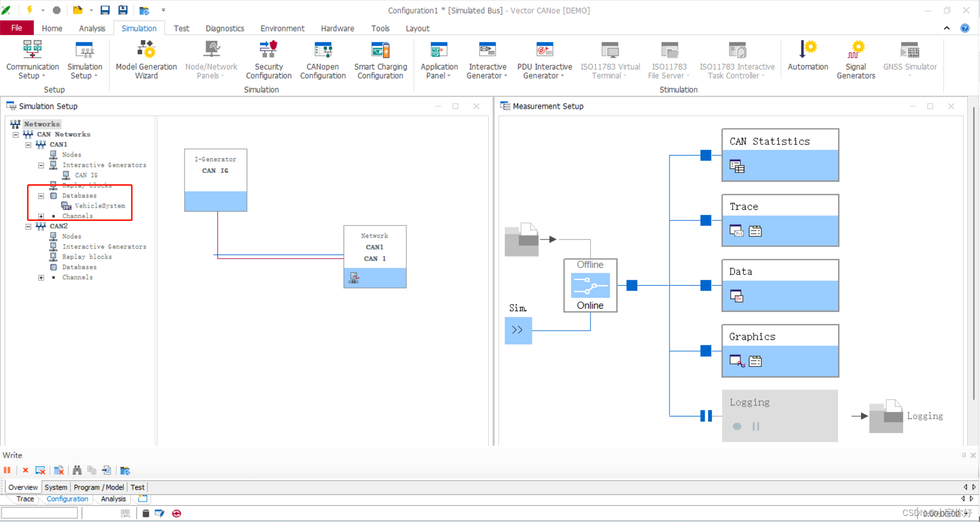Viewport: 980px width, 522px height.
Task: Click the Start measurement lightning icon
Action: click(x=30, y=10)
